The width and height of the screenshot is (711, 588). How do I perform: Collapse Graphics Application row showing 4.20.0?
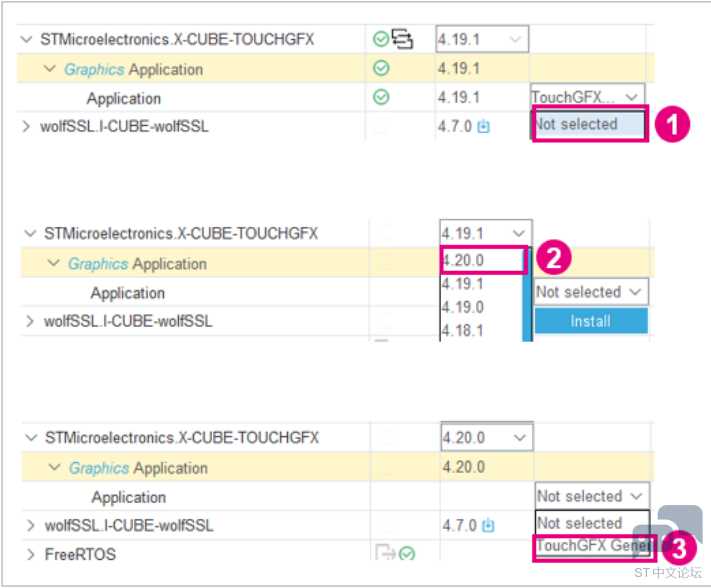coord(54,467)
